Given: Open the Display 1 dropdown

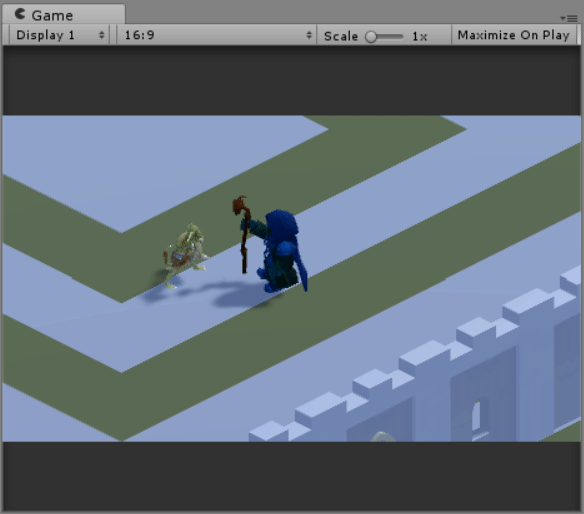Looking at the screenshot, I should point(60,35).
